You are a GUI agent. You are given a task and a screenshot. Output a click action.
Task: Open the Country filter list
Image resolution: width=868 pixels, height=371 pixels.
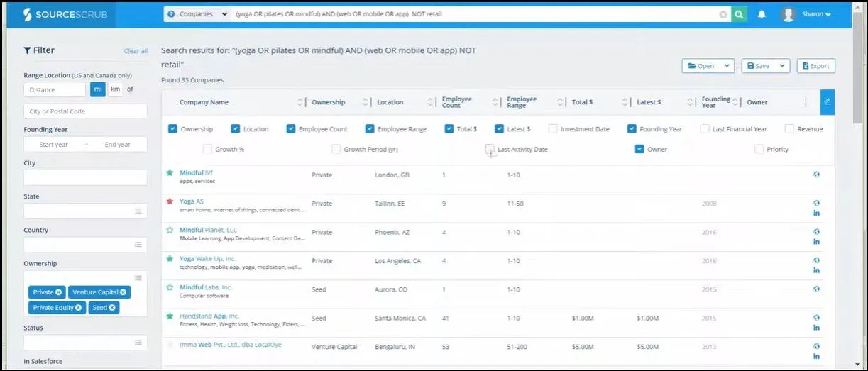pos(138,245)
